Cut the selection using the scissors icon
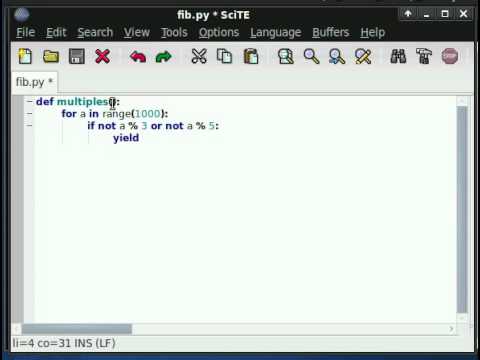Image resolution: width=480 pixels, height=360 pixels. (x=199, y=56)
